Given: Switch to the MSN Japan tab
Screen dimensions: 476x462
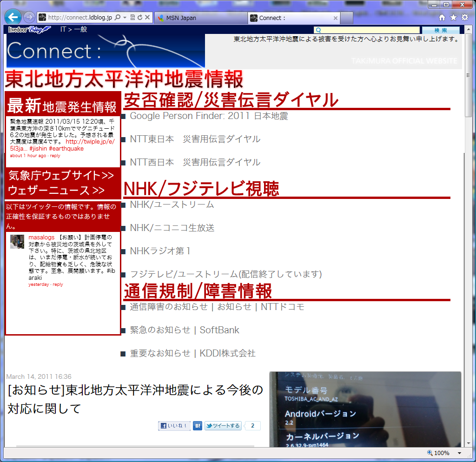Looking at the screenshot, I should pos(201,18).
